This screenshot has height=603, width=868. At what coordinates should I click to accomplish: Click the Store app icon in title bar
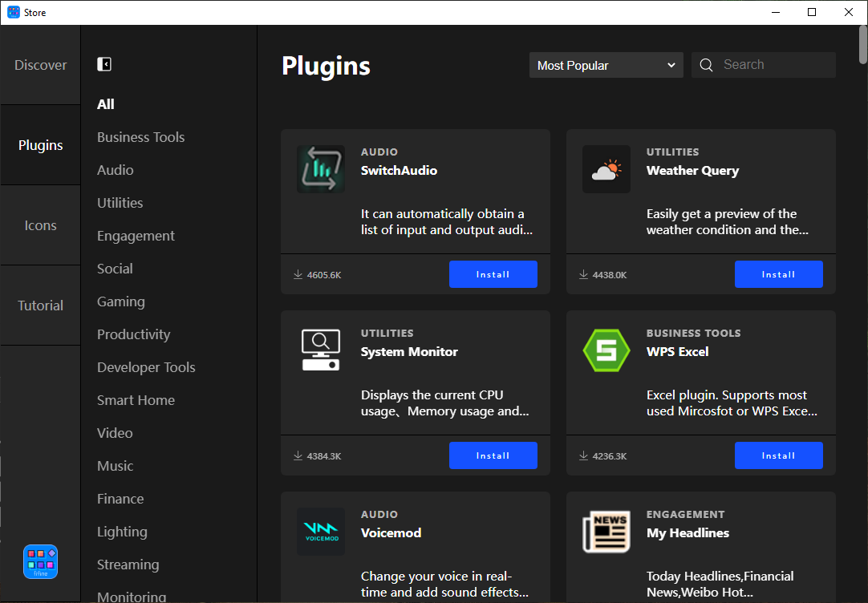click(x=14, y=12)
